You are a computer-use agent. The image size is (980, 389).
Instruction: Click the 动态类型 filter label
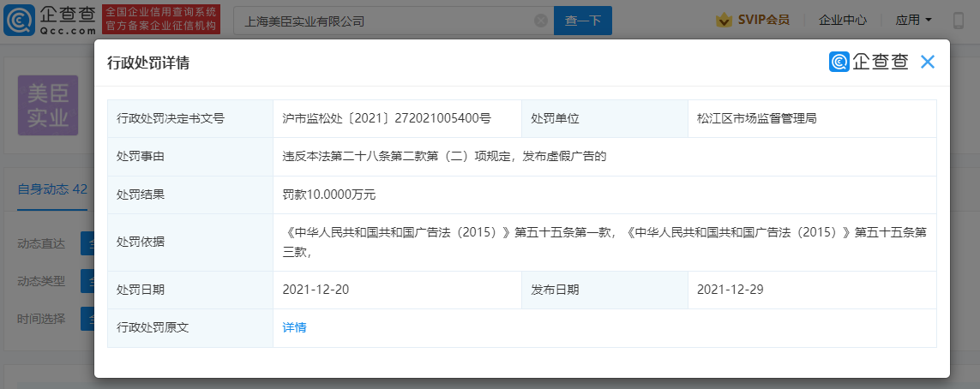41,281
